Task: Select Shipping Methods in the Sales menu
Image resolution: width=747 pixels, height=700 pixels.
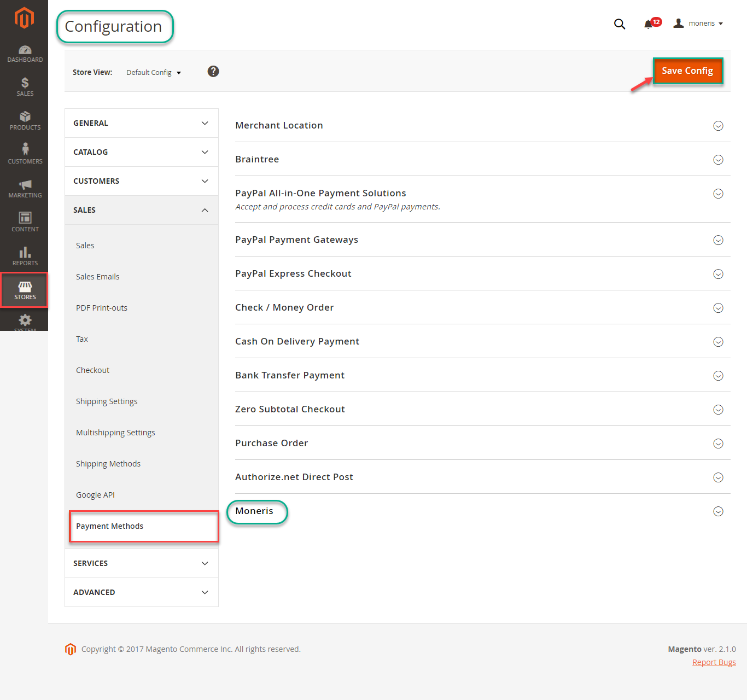Action: pos(108,464)
